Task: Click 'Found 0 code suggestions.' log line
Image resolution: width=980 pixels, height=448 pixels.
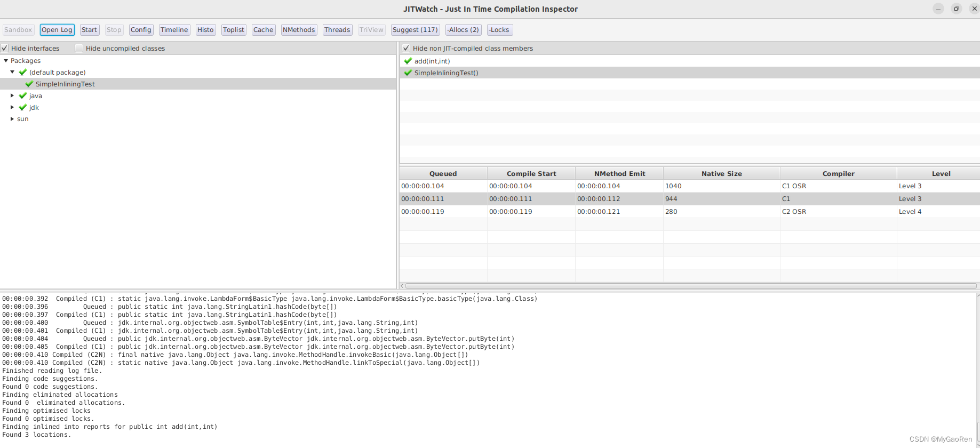Action: 50,387
